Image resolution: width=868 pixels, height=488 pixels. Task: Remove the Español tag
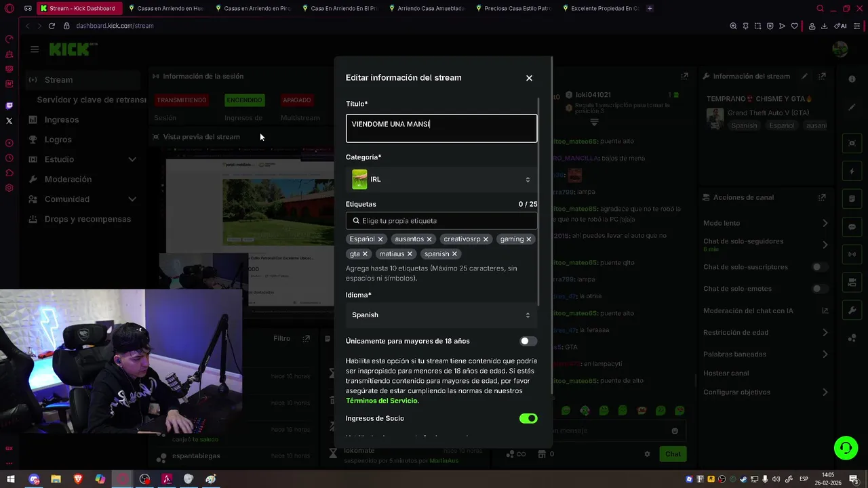pyautogui.click(x=380, y=239)
